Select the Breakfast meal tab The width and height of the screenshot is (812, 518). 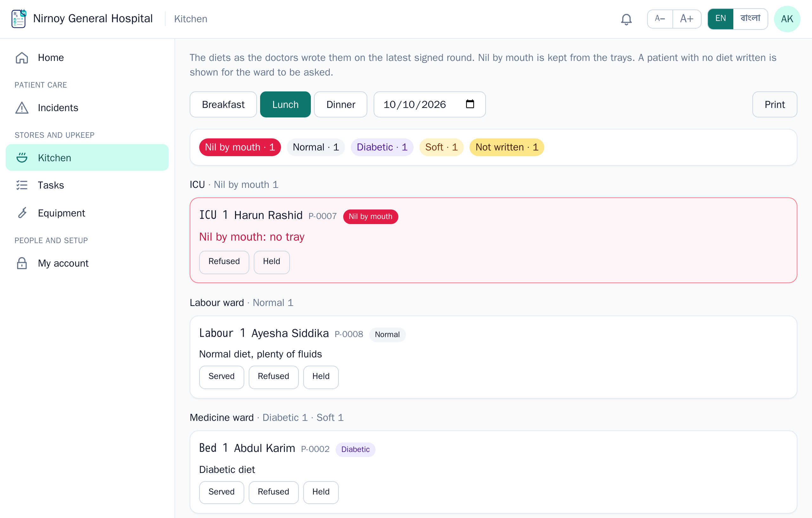click(x=223, y=104)
